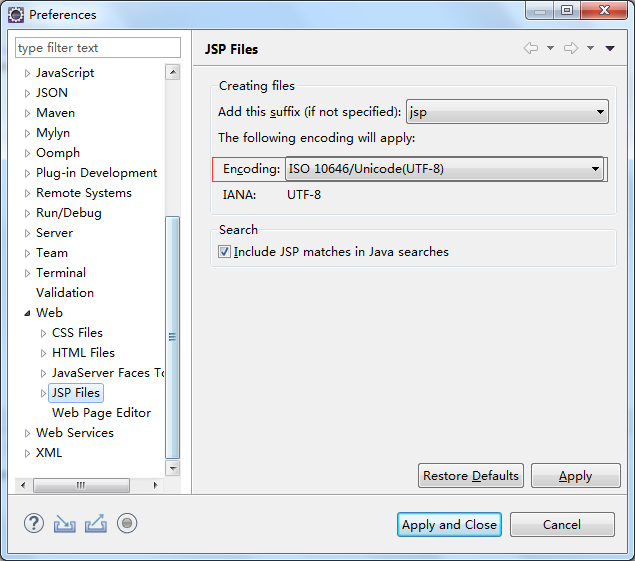Click the horizontal scrollbar thumb
The image size is (635, 561).
click(x=81, y=485)
